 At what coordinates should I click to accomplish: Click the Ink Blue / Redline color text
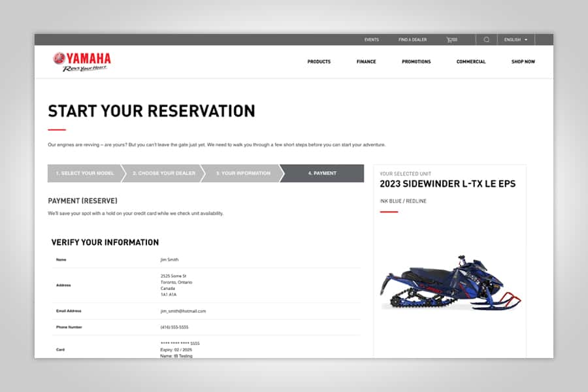403,201
